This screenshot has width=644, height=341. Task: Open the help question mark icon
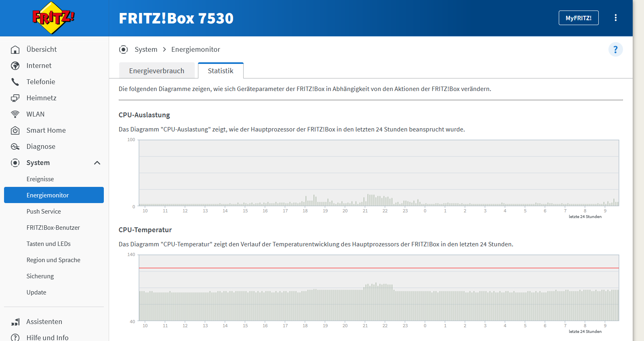616,49
